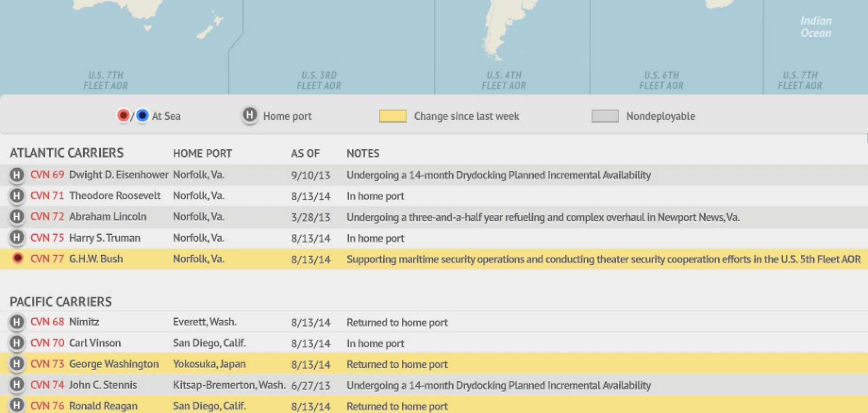Click the Nimitz Returned to home port note

click(397, 323)
